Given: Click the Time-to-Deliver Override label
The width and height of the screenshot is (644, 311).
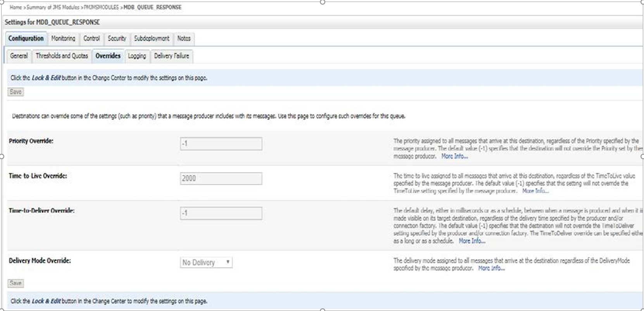Looking at the screenshot, I should point(41,211).
